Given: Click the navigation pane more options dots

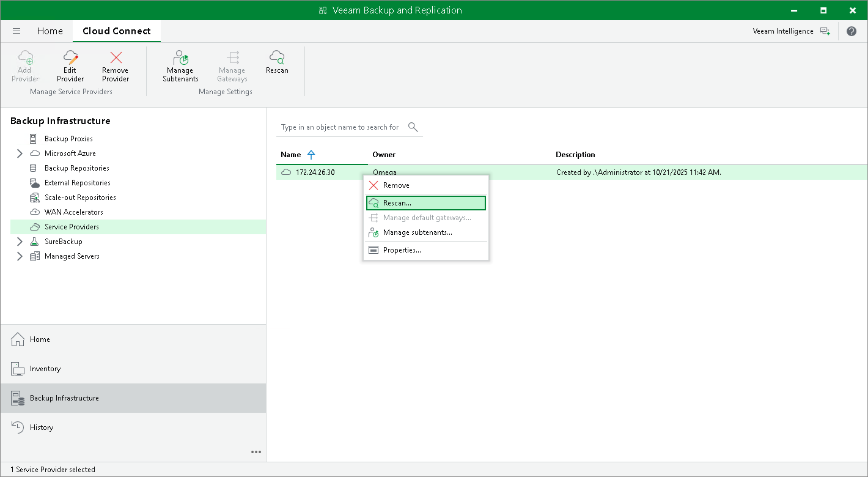Looking at the screenshot, I should [x=256, y=452].
